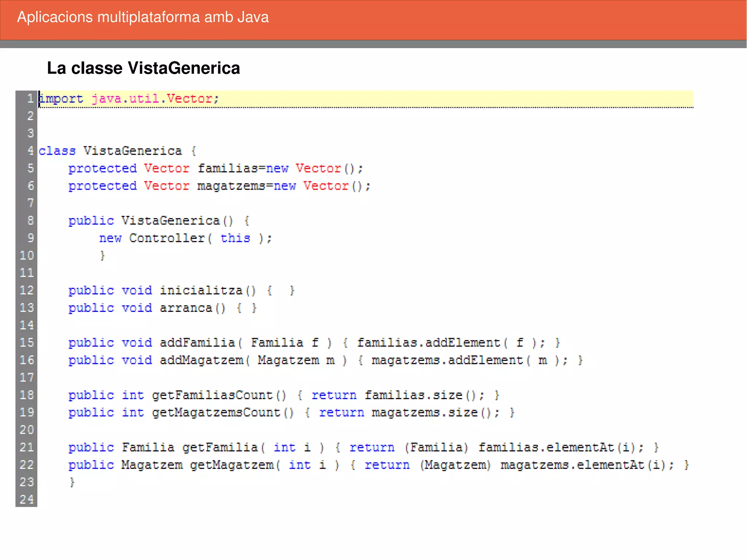Click 'familias.addElement( f );' call
Screen dimensions: 747x560
click(451, 343)
